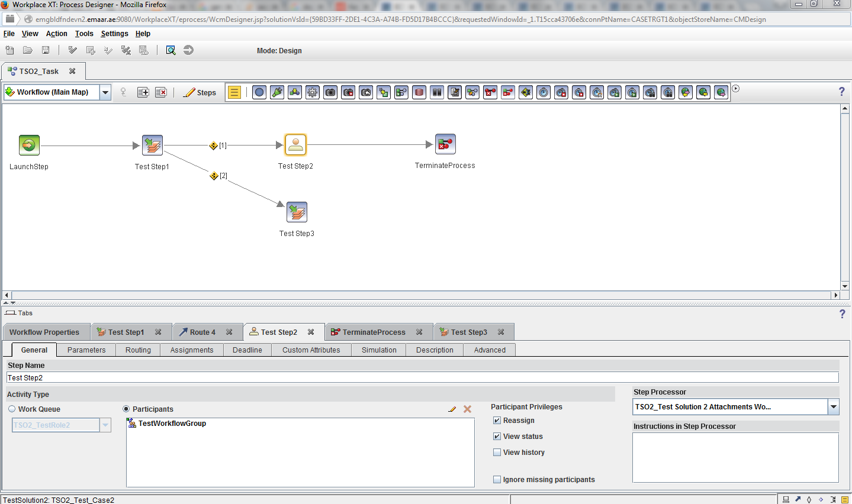Viewport: 852px width, 504px height.
Task: Click the Launch workflow arrow icon
Action: pyautogui.click(x=188, y=50)
